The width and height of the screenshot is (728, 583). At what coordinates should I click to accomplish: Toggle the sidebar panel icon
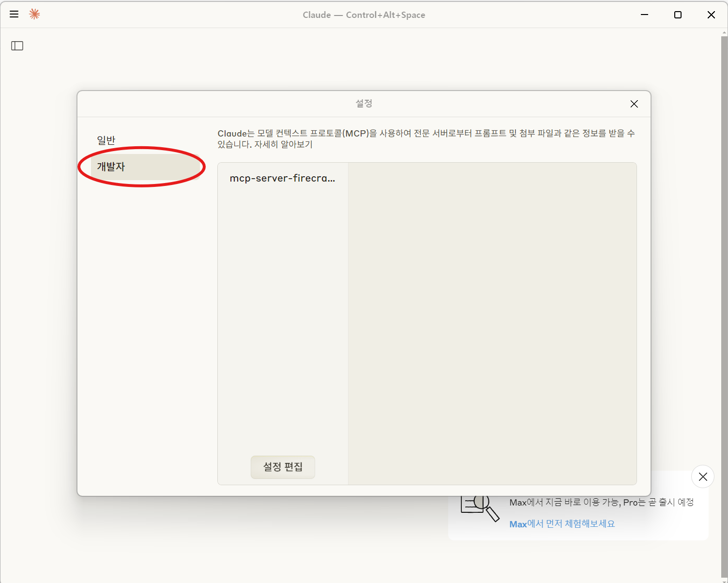[x=17, y=46]
